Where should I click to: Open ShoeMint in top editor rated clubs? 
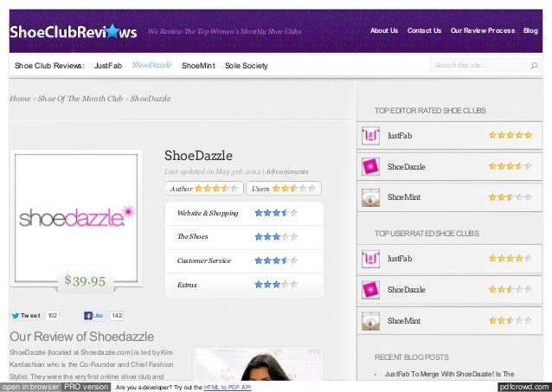pos(404,197)
